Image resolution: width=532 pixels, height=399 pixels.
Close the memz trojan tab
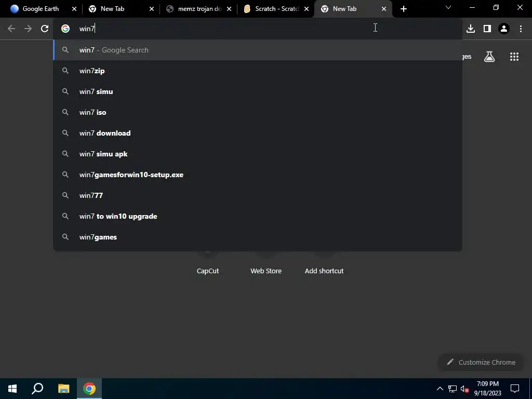pos(229,9)
